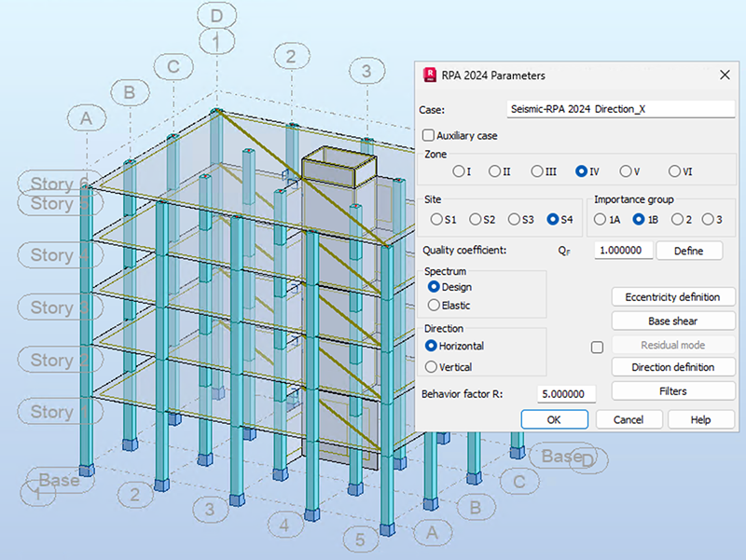The width and height of the screenshot is (746, 560).
Task: Edit the Quality coefficient QF value
Action: (x=623, y=251)
